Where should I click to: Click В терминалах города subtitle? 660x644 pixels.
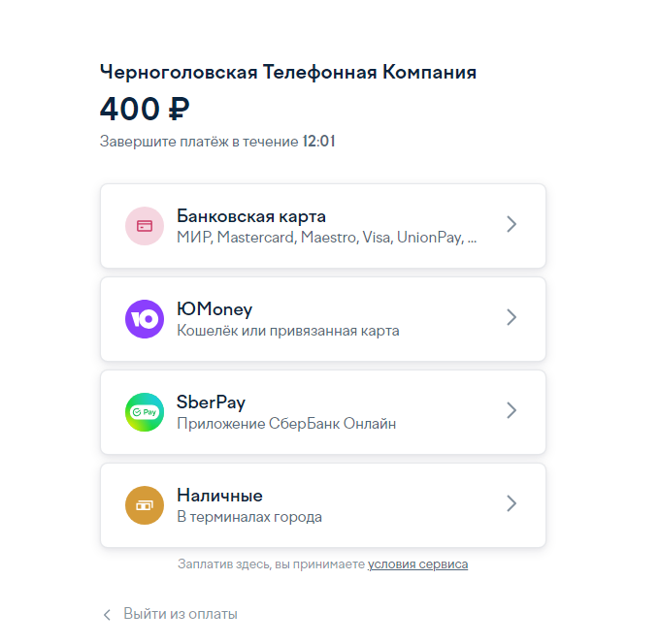pos(249,517)
